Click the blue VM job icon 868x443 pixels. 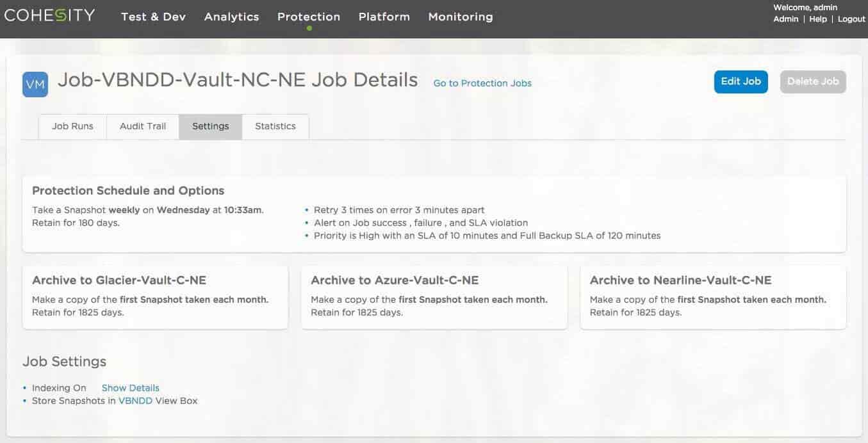(35, 85)
